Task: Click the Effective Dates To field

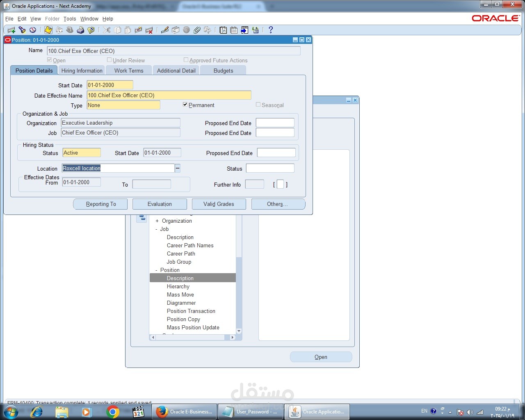Action: 152,184
